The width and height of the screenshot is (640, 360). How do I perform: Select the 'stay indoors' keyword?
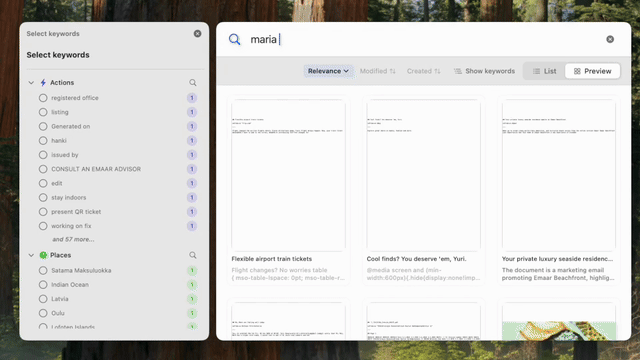point(43,198)
